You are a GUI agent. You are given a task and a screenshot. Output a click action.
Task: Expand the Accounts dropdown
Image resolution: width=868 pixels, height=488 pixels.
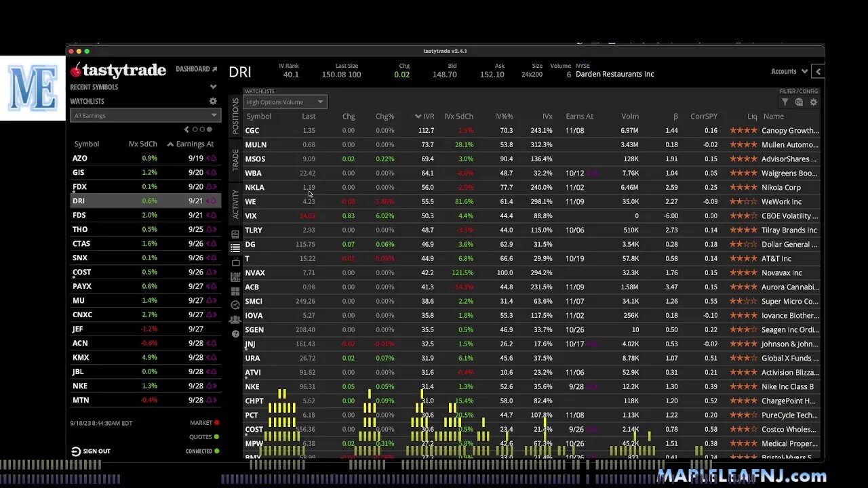[x=789, y=71]
